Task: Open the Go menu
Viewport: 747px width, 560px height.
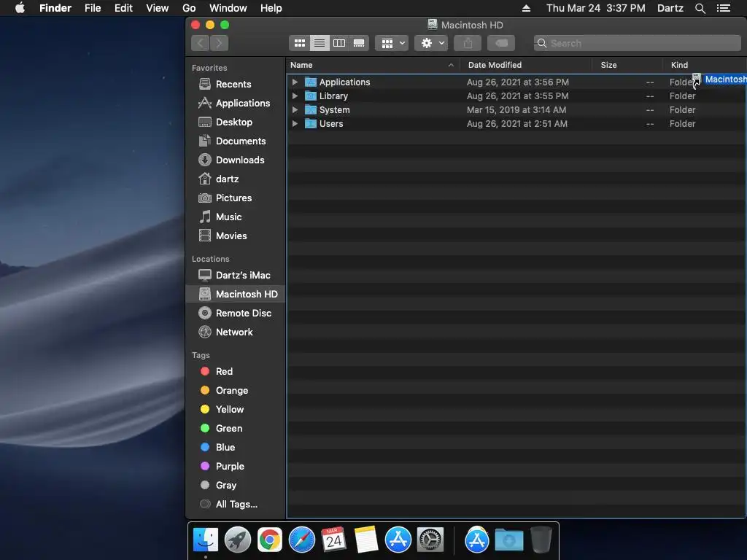Action: click(x=189, y=8)
